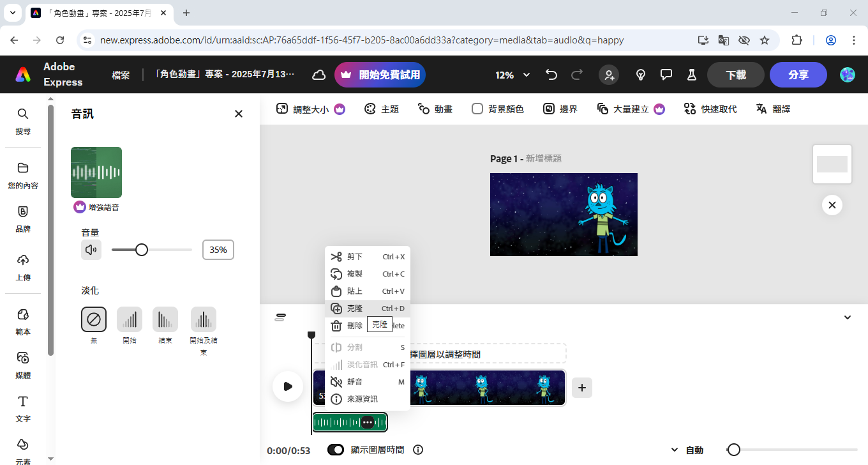Click the volume slider handle
Image resolution: width=868 pixels, height=465 pixels.
coord(142,250)
